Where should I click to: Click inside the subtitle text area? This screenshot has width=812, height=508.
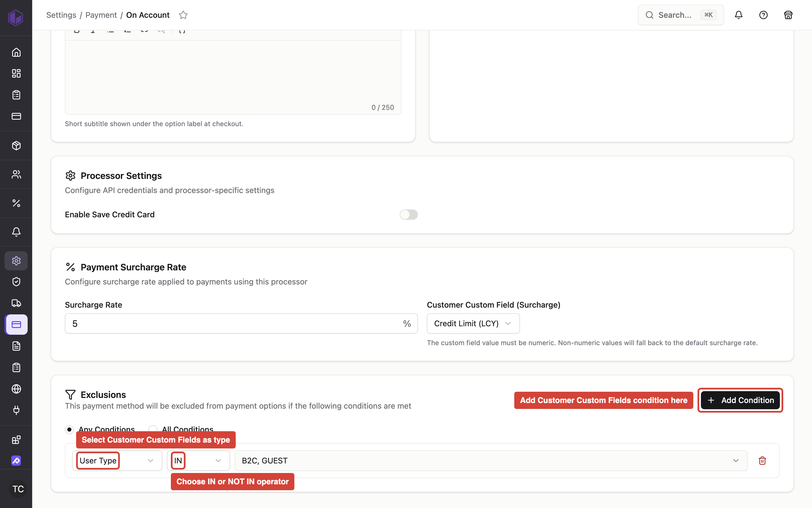[233, 77]
